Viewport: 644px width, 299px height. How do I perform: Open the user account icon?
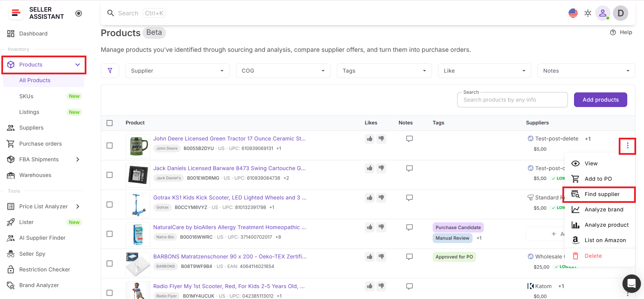603,13
